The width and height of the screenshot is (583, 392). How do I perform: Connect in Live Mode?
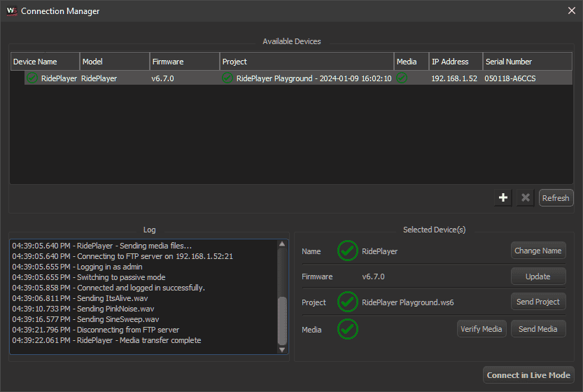click(x=528, y=375)
